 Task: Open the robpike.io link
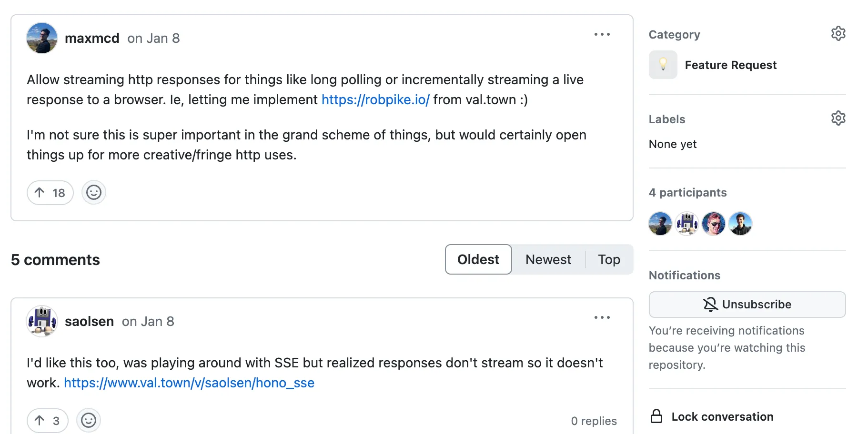[x=375, y=100]
